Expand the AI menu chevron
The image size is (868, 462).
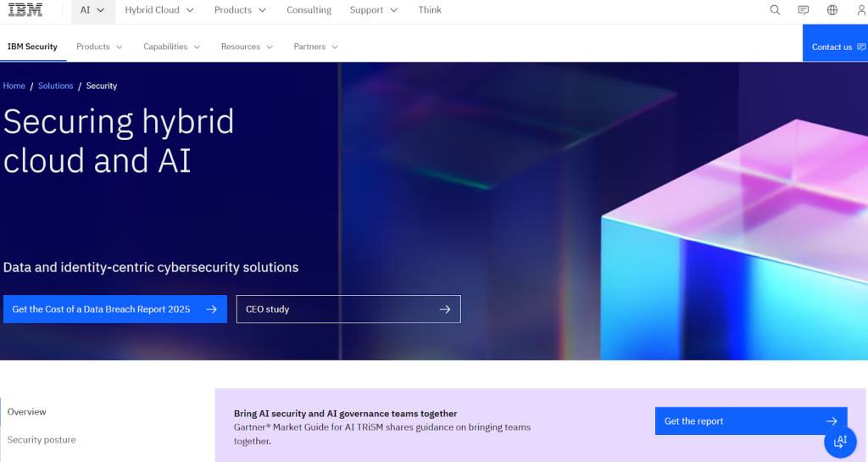click(x=100, y=10)
